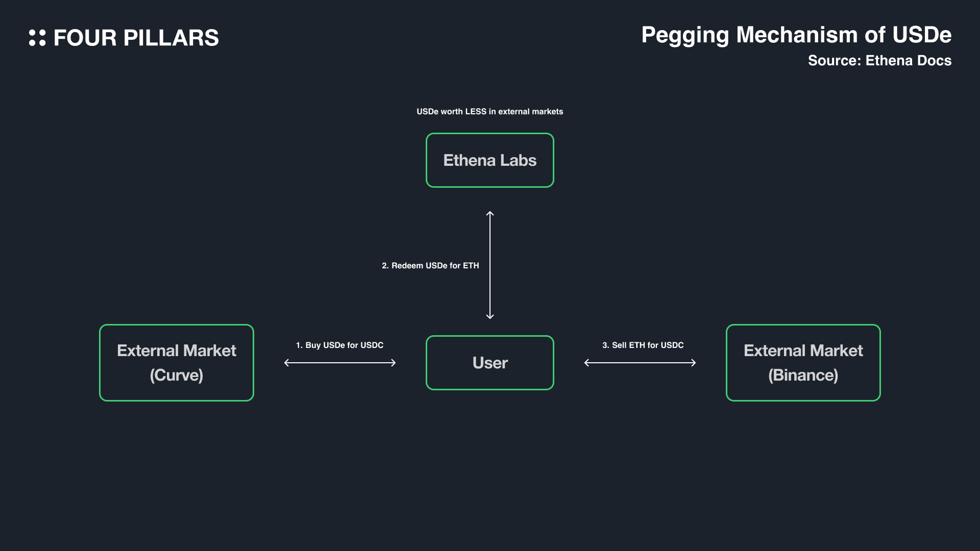Image resolution: width=980 pixels, height=551 pixels.
Task: Select the Redeem USDe for ETH label
Action: pos(430,266)
